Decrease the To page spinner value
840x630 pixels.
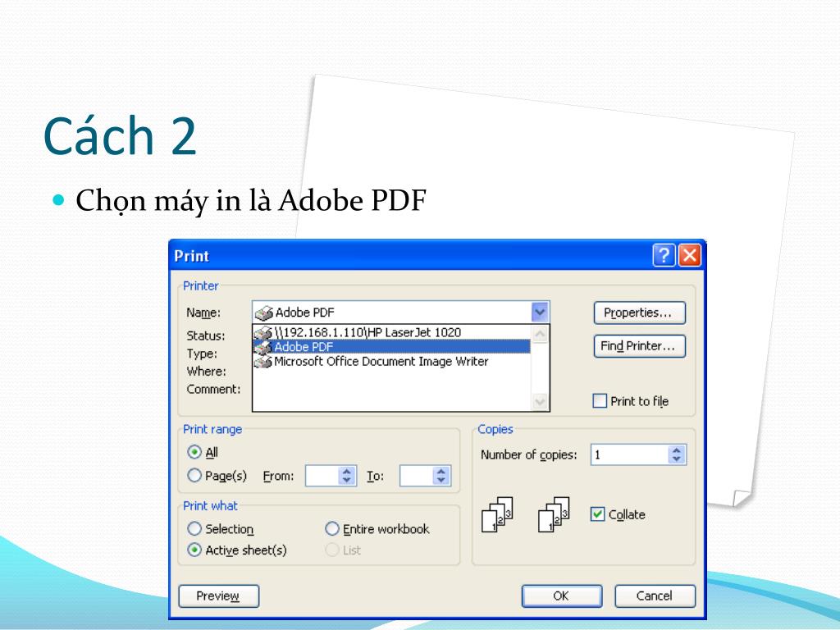point(441,480)
